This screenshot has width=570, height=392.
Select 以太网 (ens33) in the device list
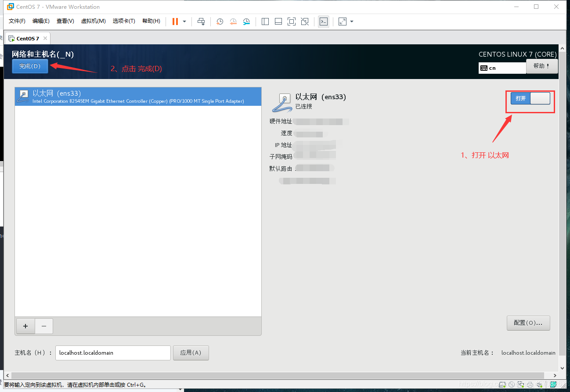coord(138,97)
